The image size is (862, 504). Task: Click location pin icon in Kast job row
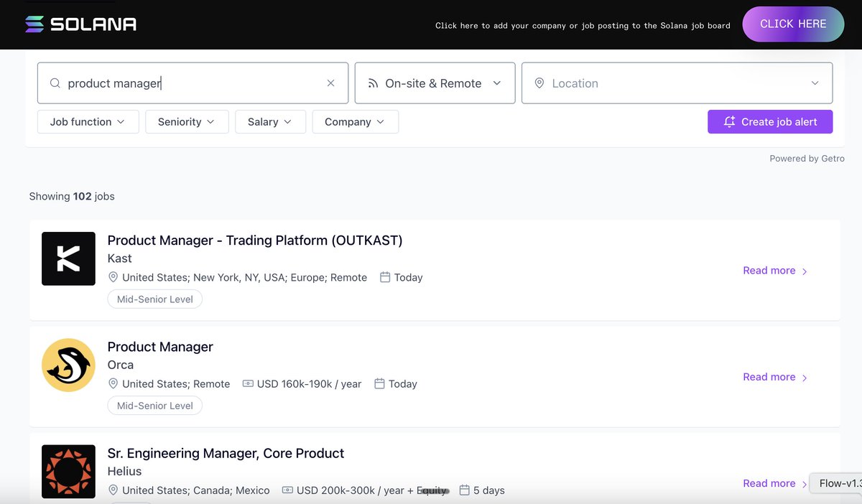[x=113, y=277]
